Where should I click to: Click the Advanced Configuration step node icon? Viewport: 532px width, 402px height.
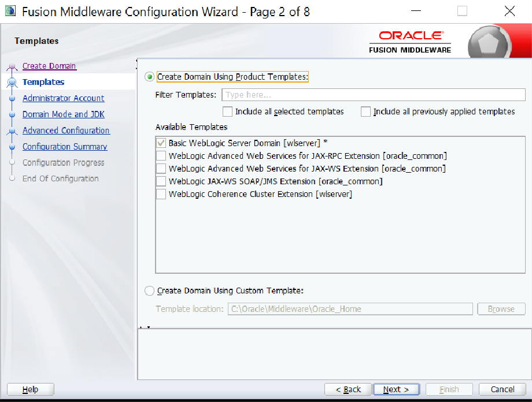12,131
